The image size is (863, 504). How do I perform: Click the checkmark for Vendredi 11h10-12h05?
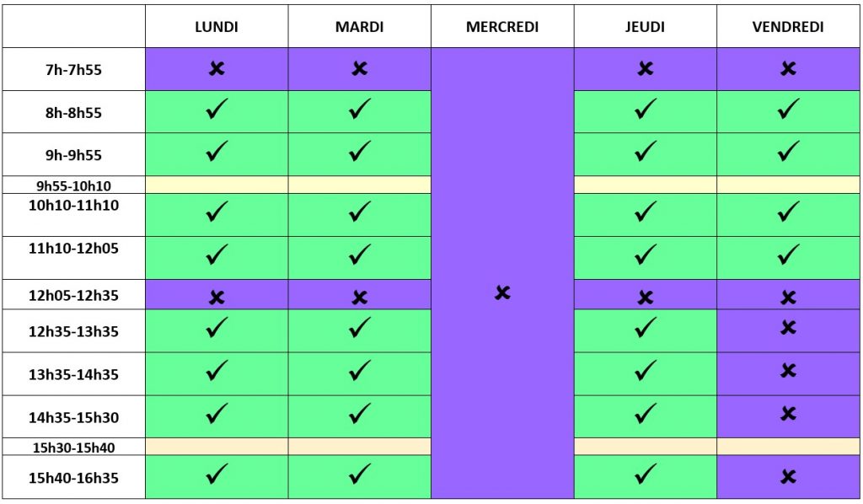pyautogui.click(x=788, y=253)
